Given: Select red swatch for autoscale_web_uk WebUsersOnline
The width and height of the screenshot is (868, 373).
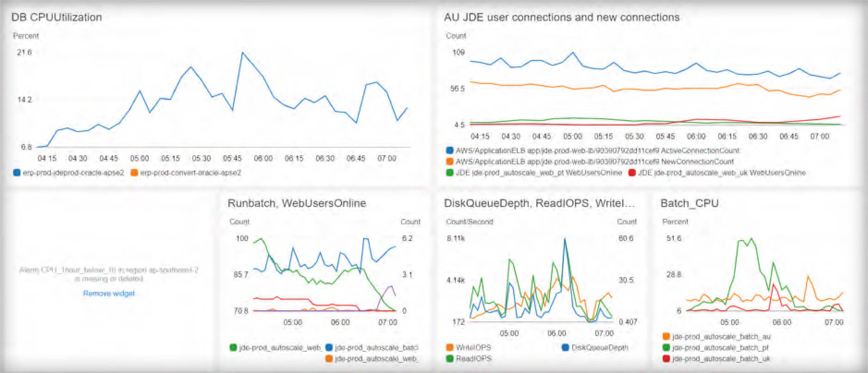Looking at the screenshot, I should tap(632, 173).
